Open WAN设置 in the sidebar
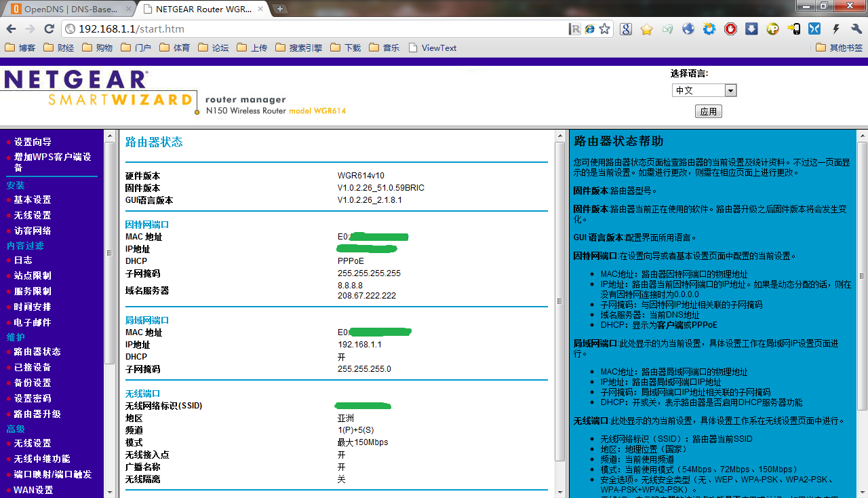The image size is (868, 498). (33, 490)
